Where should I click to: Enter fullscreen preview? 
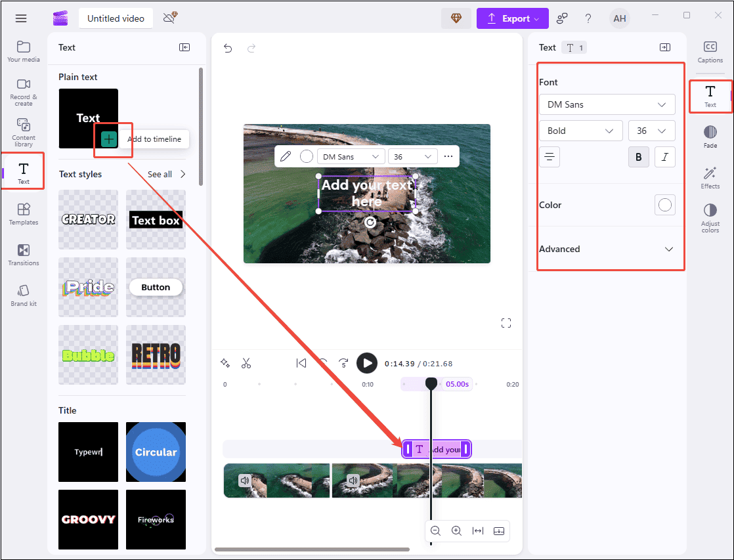tap(506, 323)
